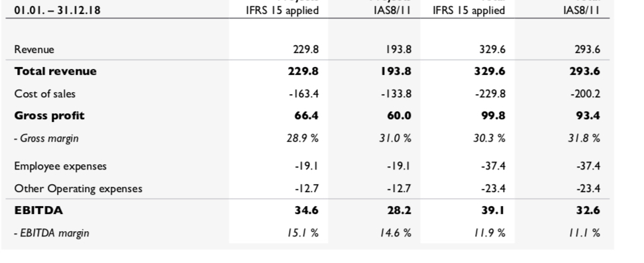644x263 pixels.
Task: Click the Other Operating expenses label
Action: (x=78, y=189)
